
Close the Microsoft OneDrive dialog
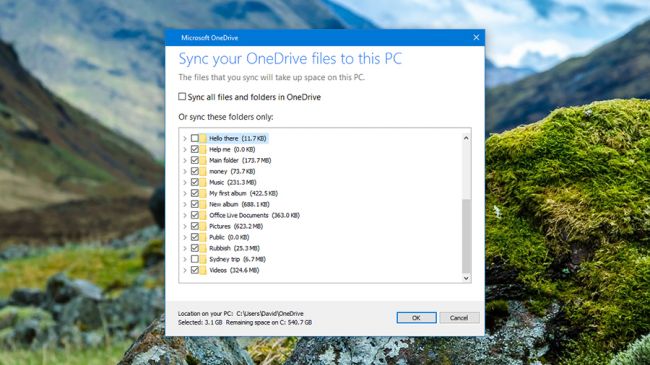click(x=476, y=37)
